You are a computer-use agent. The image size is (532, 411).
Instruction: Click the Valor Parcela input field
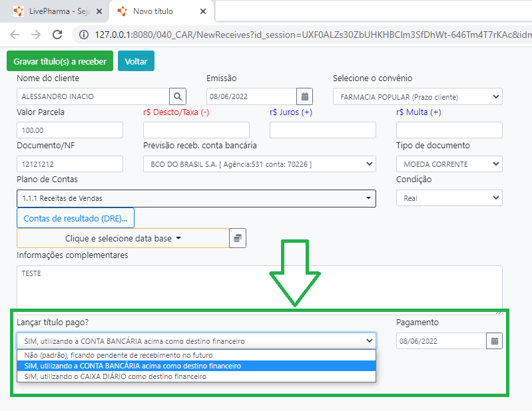tap(70, 130)
